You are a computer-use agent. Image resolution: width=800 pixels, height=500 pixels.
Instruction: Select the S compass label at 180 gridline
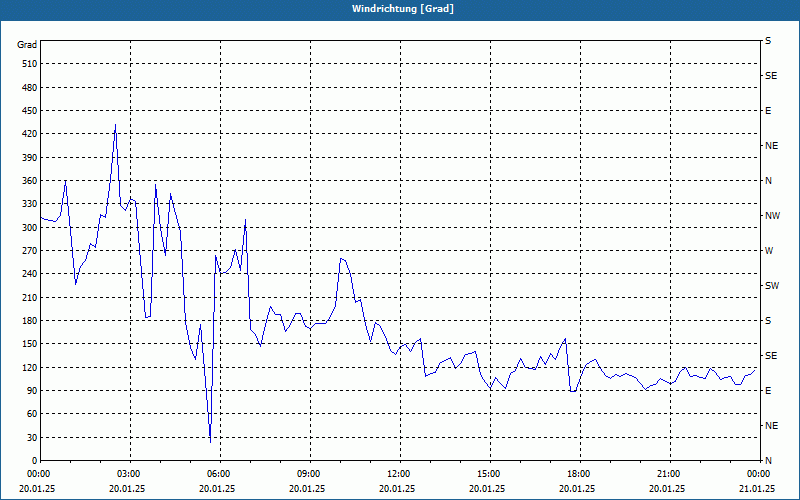(x=768, y=321)
